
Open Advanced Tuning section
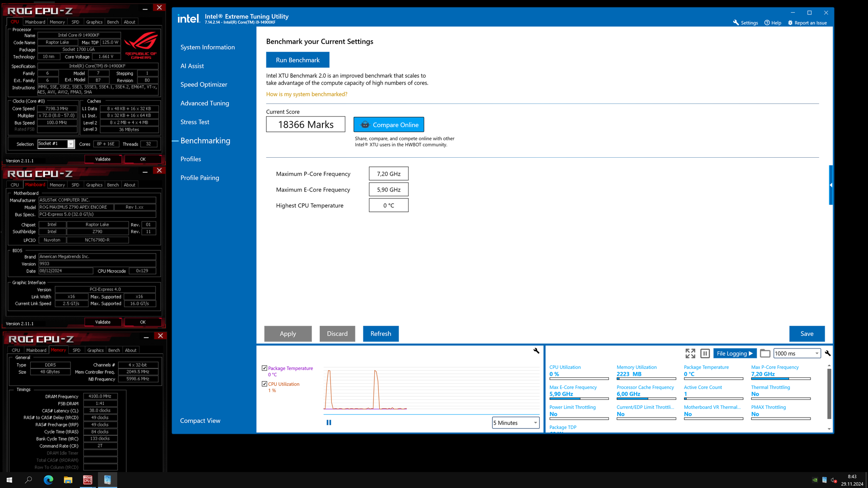205,103
